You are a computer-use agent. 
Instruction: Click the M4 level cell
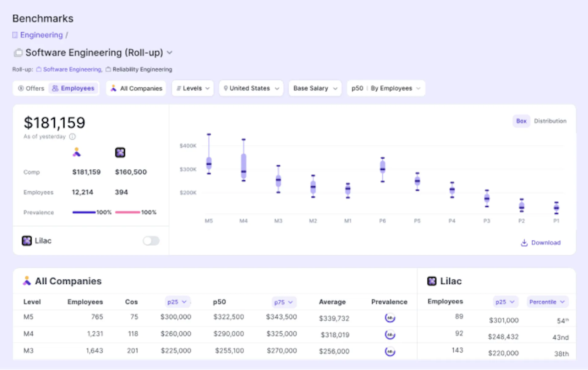[x=28, y=334]
